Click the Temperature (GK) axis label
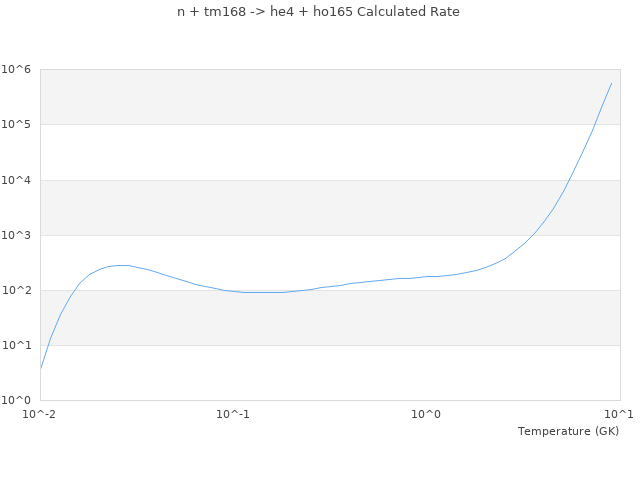 click(x=568, y=431)
